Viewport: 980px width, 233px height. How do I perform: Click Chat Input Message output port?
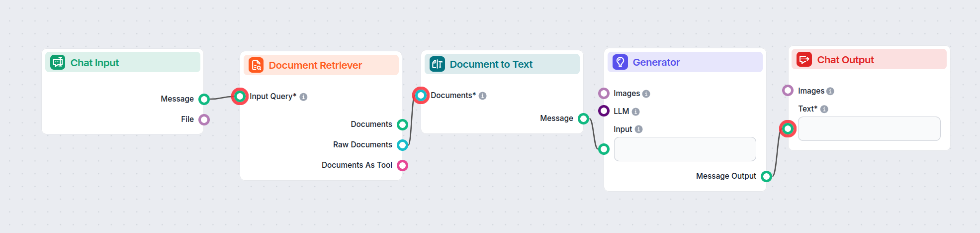[x=204, y=99]
